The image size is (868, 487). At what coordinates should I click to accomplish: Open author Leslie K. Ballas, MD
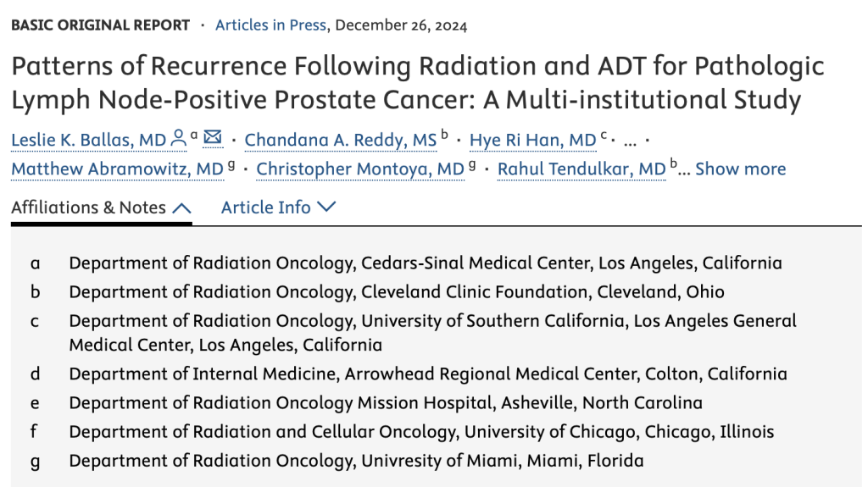[88, 140]
